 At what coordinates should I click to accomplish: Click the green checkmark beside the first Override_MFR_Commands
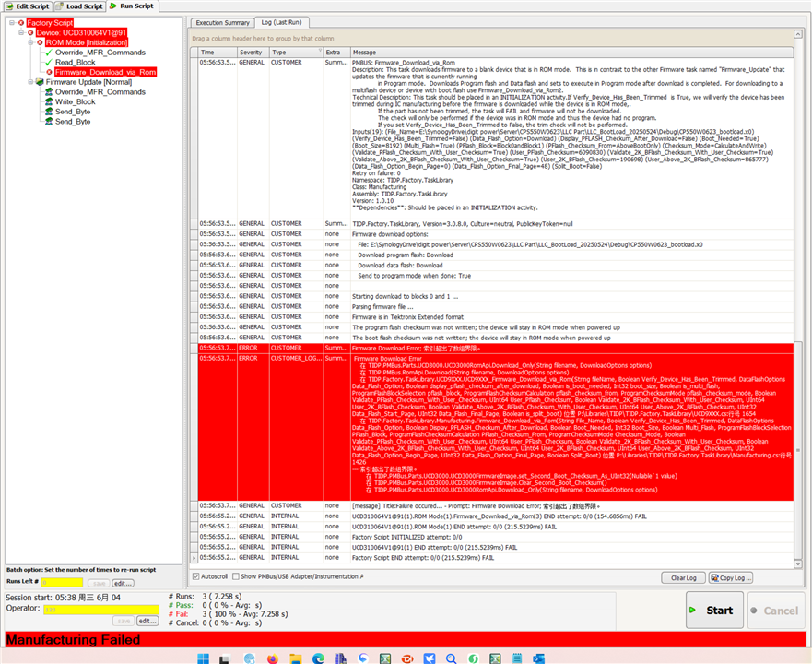[49, 53]
